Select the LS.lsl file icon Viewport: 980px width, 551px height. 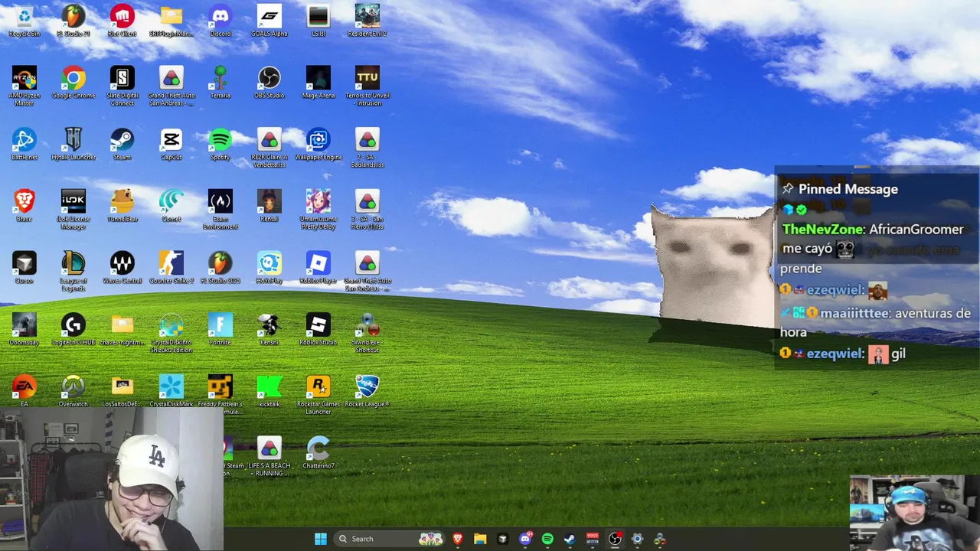point(318,20)
